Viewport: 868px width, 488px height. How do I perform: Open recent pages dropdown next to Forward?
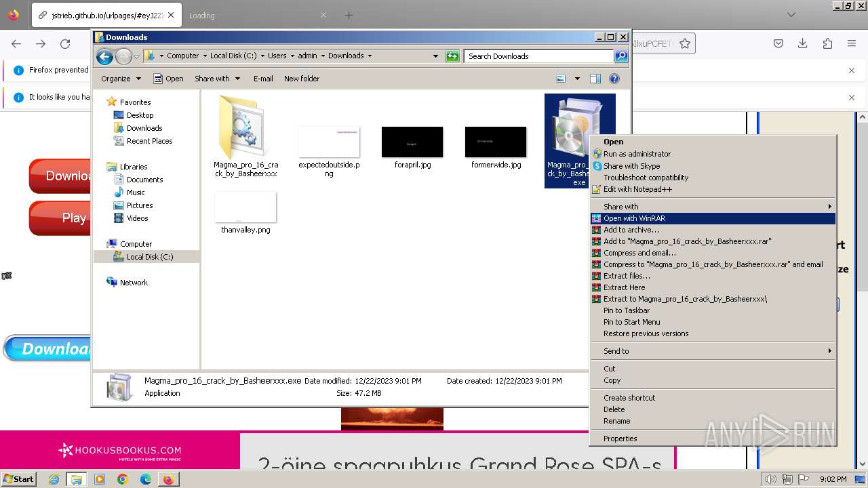coord(136,56)
